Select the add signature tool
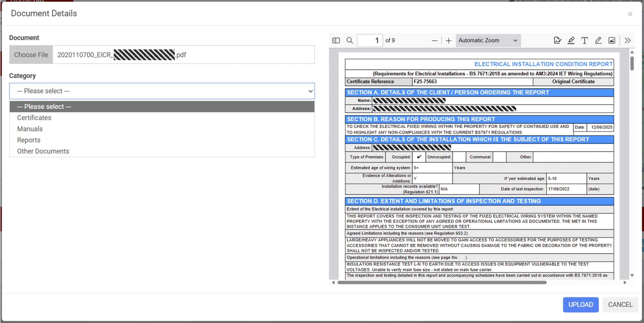The width and height of the screenshot is (644, 323). 557,41
